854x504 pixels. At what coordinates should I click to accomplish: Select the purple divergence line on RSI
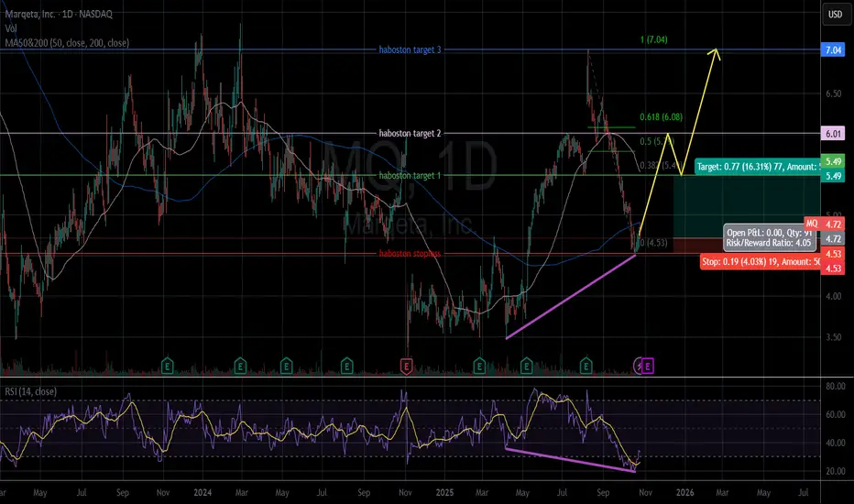[x=571, y=460]
